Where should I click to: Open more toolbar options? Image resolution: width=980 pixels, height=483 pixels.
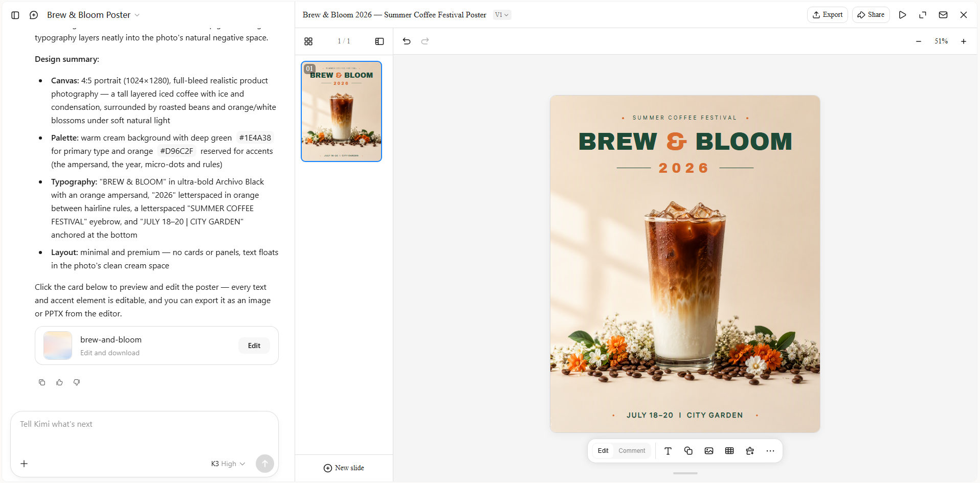(770, 451)
